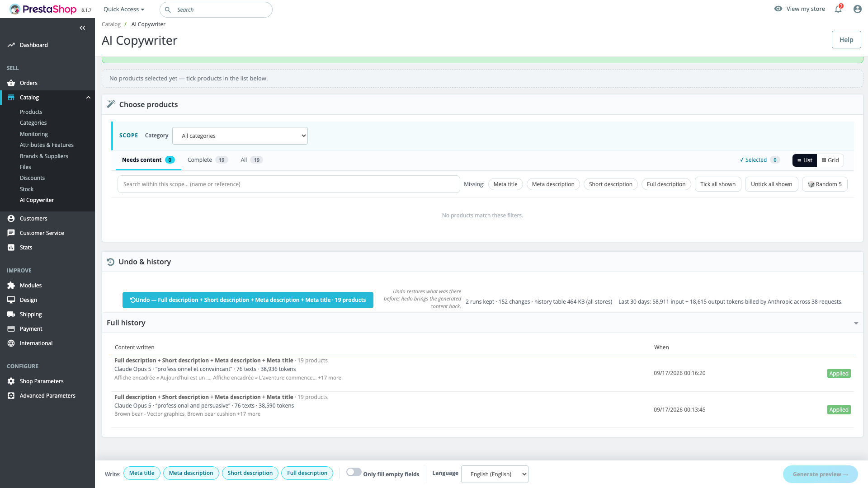Click the Design monitor icon
868x488 pixels.
[11, 300]
